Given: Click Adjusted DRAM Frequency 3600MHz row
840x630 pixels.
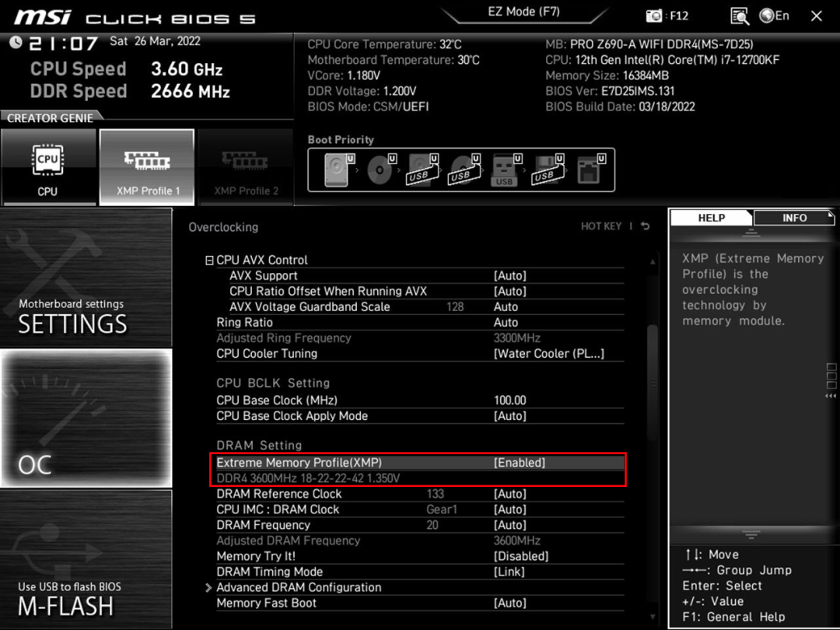Looking at the screenshot, I should [x=420, y=541].
